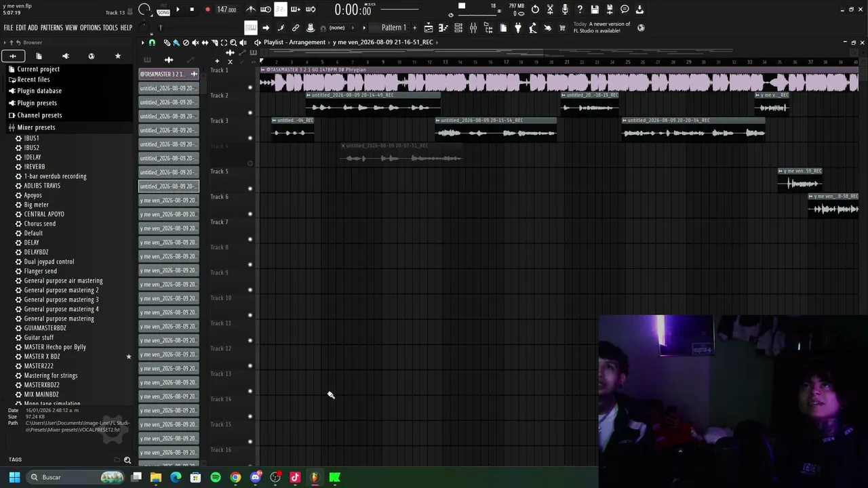Click the Render/export audio icon

coord(610,9)
